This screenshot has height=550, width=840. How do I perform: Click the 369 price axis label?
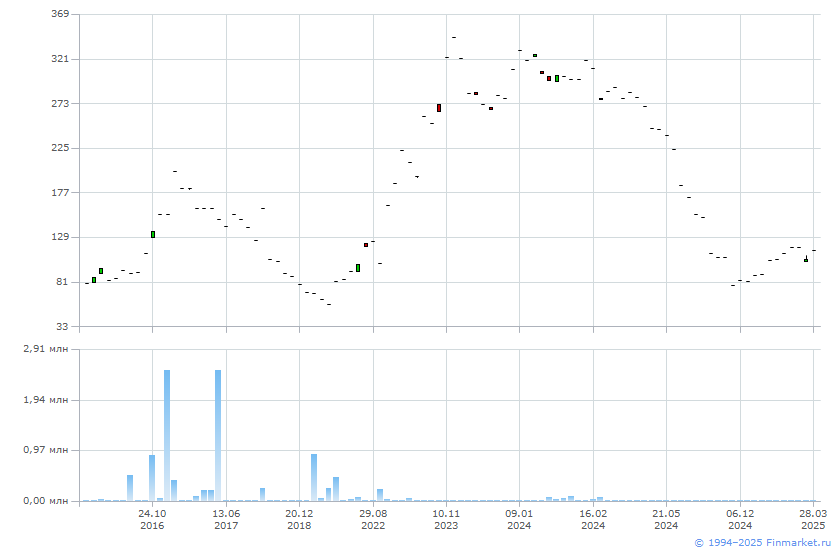(x=60, y=14)
